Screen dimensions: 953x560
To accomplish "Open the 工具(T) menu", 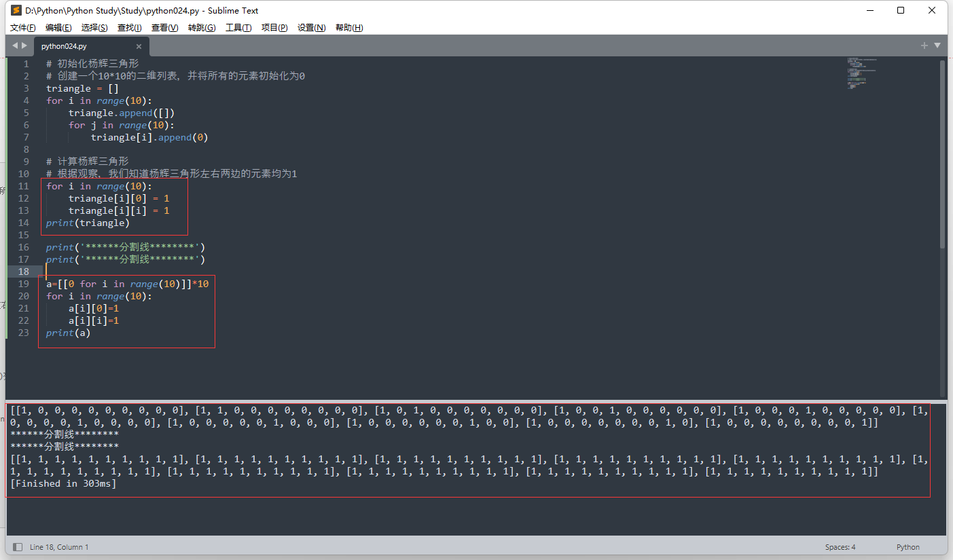I will tap(238, 28).
